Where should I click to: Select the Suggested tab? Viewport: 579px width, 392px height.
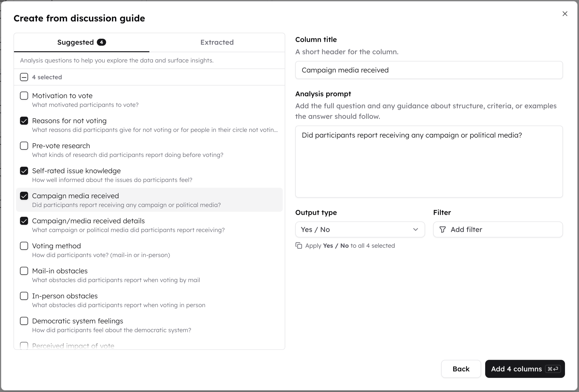[x=82, y=42]
